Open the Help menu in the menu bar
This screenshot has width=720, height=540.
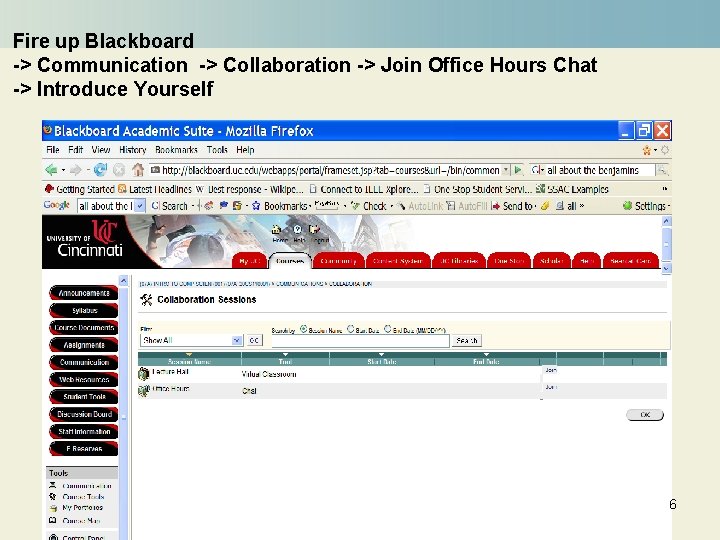click(245, 150)
